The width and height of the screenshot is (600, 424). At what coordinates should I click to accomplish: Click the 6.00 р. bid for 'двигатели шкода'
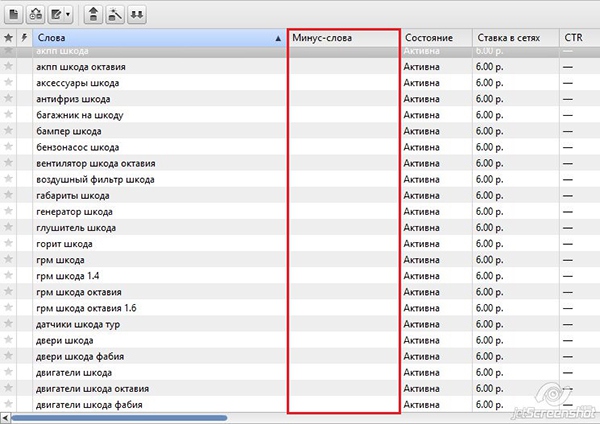489,372
